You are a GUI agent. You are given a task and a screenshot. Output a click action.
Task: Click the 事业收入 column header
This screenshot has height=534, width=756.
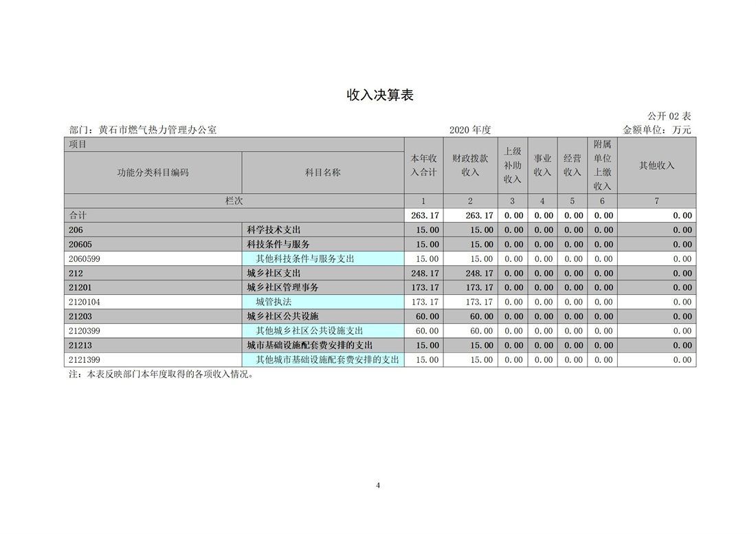543,166
